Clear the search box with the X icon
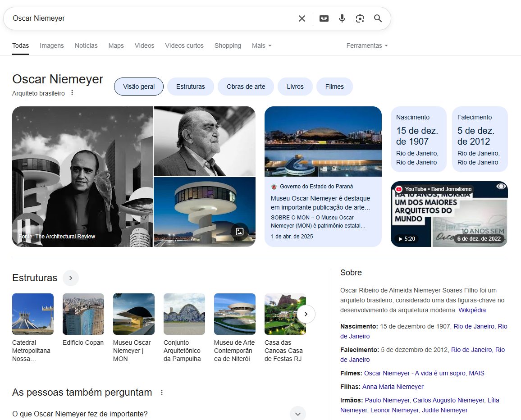This screenshot has height=420, width=521. 302,18
